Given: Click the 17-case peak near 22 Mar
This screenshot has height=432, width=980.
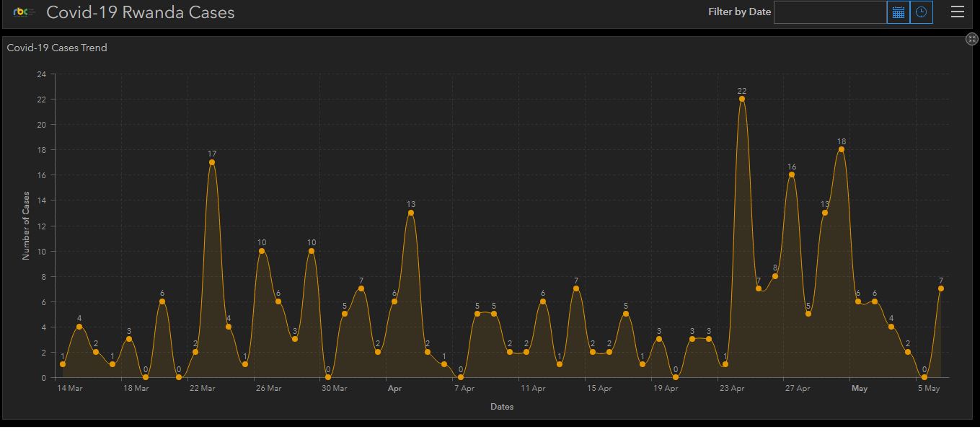Looking at the screenshot, I should pos(212,162).
